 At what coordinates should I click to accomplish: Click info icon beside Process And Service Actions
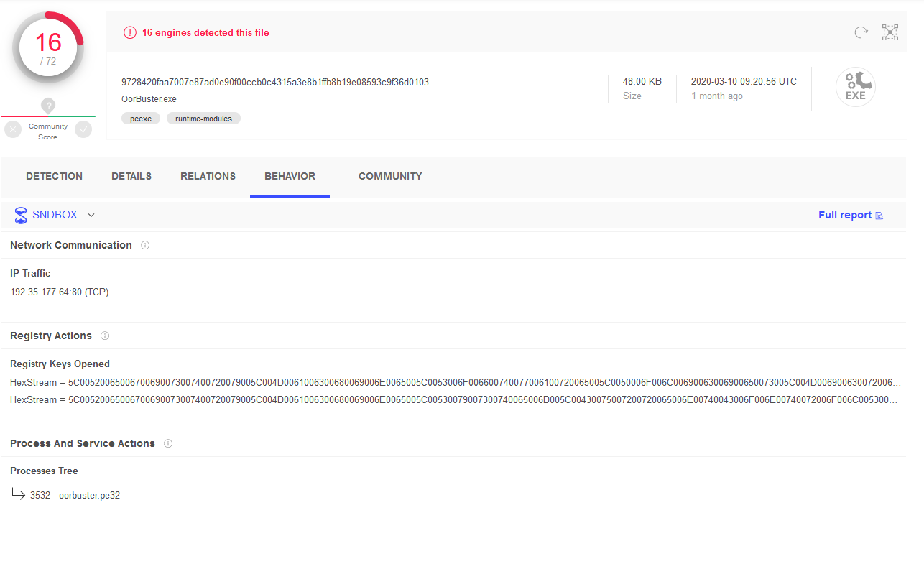(x=168, y=444)
